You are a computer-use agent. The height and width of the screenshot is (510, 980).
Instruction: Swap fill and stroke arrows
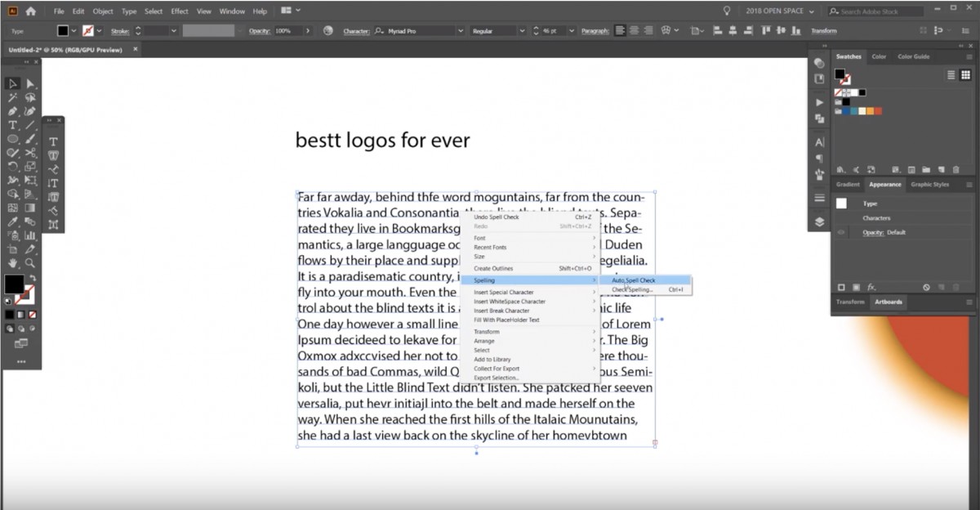(31, 278)
